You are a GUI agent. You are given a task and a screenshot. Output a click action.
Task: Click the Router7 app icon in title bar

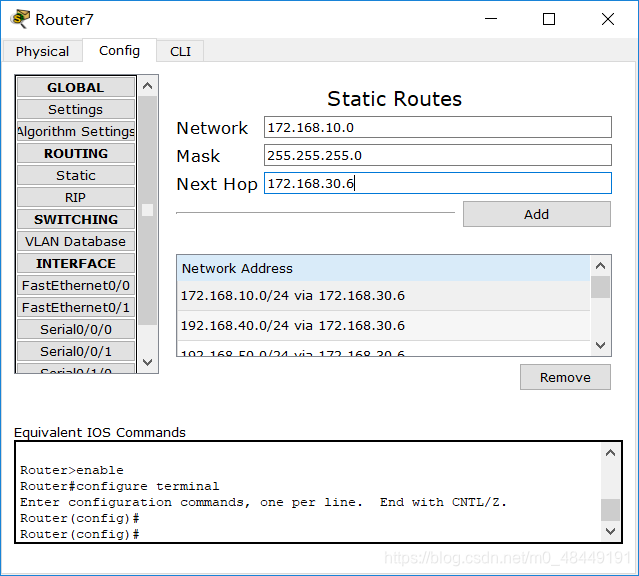click(x=20, y=19)
